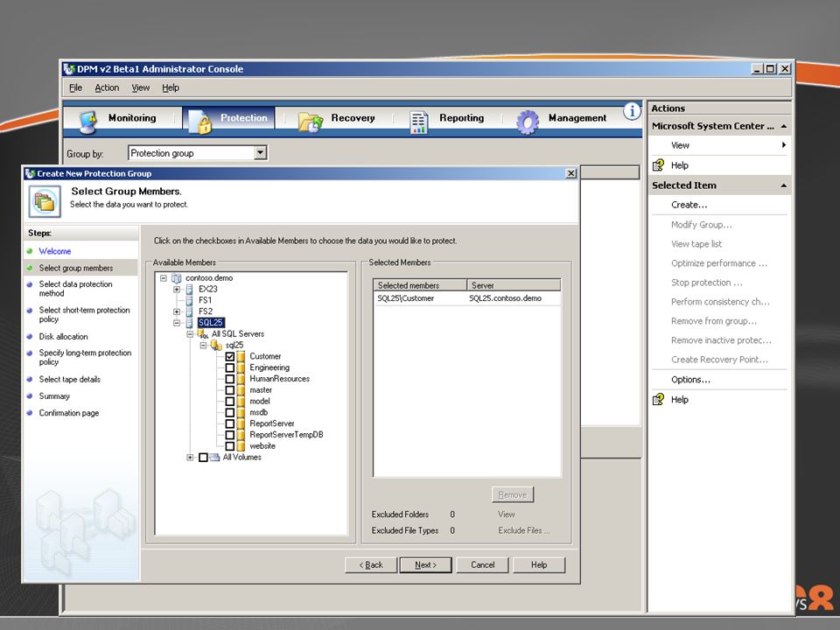
Task: Click the ReportServer database icon
Action: [x=241, y=423]
